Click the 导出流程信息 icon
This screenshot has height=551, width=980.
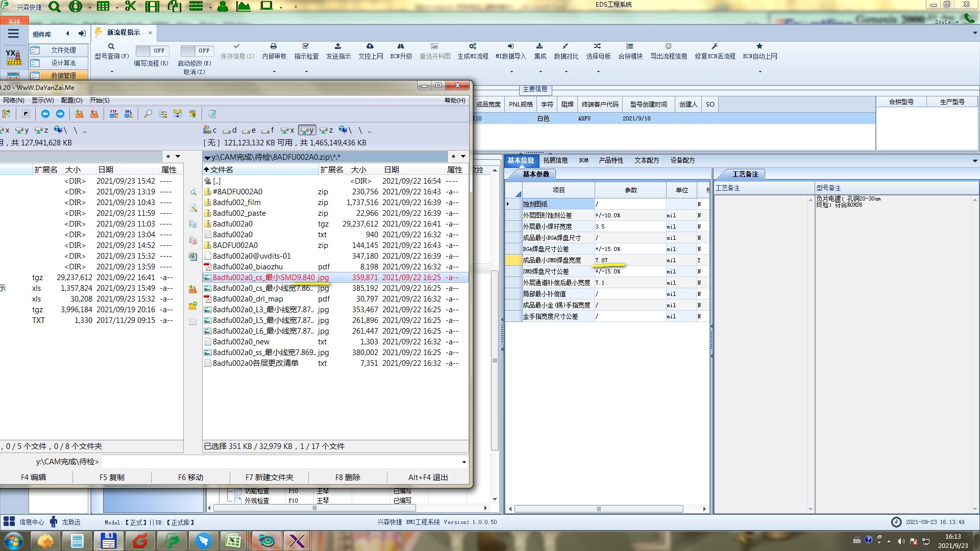[x=668, y=46]
